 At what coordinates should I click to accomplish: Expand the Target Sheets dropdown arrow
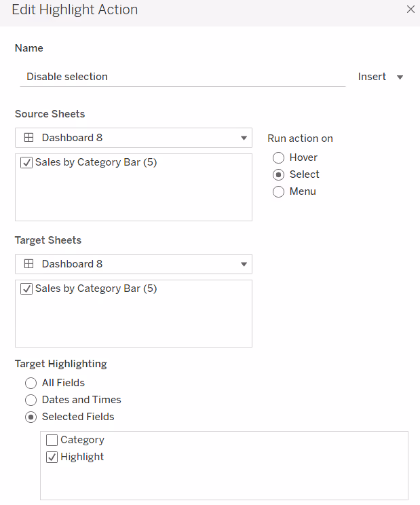click(x=244, y=265)
